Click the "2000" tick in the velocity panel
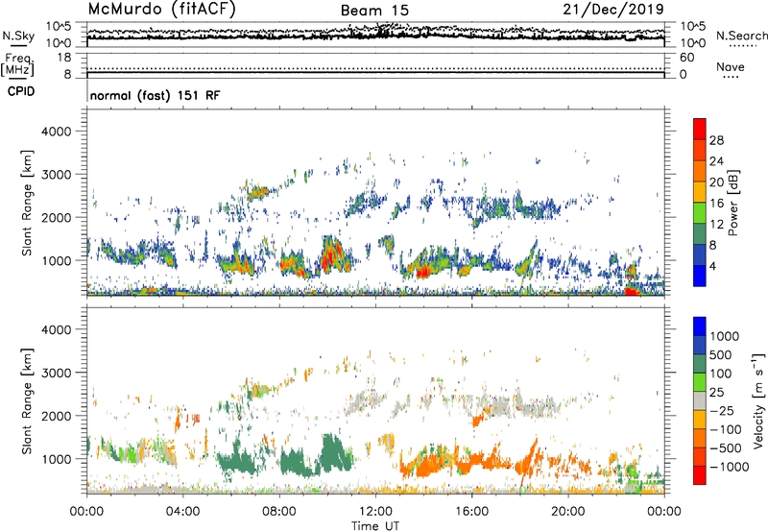This screenshot has height=532, width=768. point(57,416)
